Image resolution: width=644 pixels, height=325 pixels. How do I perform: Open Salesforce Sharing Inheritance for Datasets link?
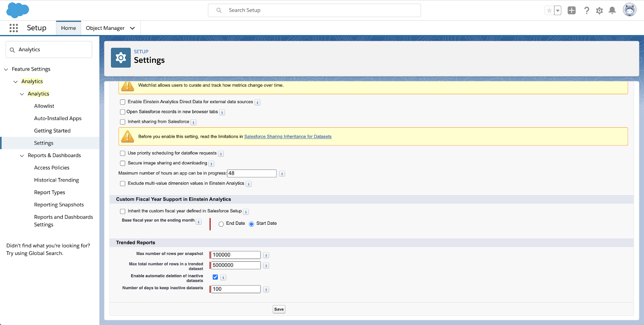[288, 137]
